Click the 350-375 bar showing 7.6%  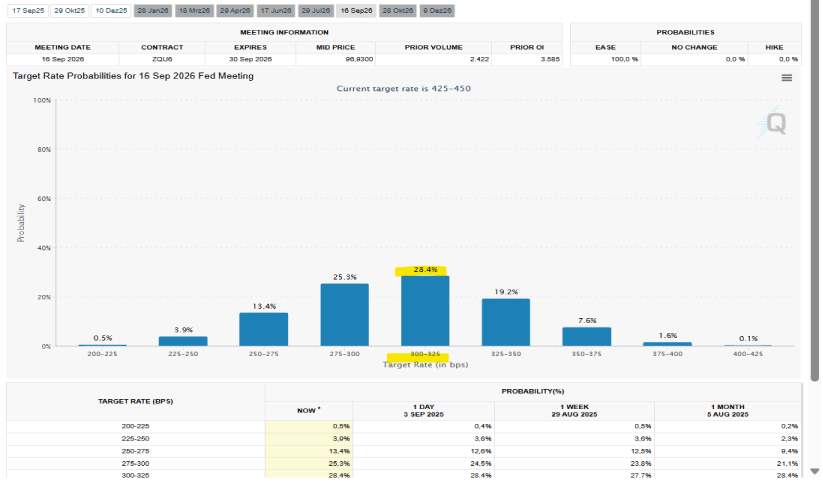(x=586, y=336)
